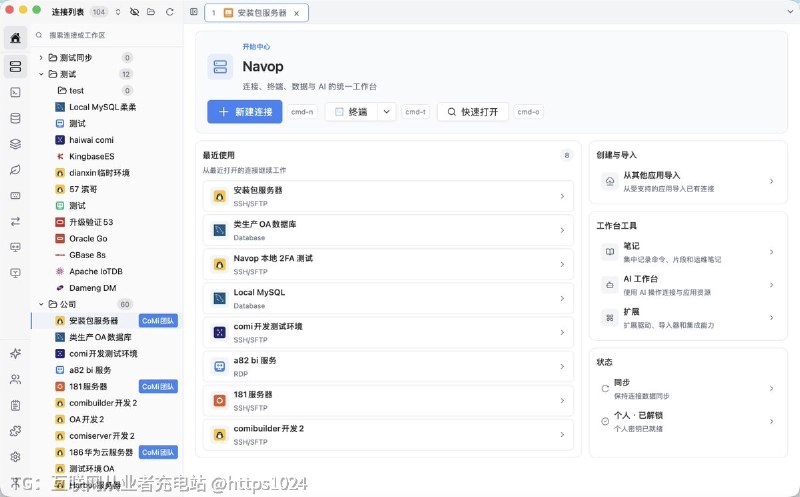800x497 pixels.
Task: Click the open folder icon in the connection list header
Action: tap(151, 12)
